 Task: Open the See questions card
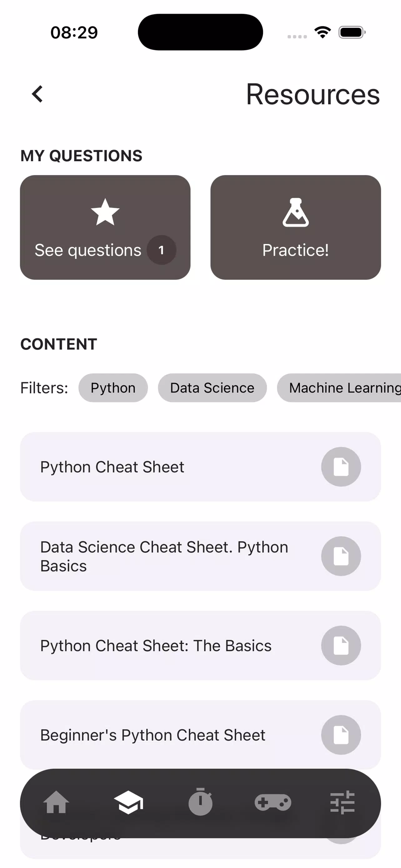tap(105, 227)
